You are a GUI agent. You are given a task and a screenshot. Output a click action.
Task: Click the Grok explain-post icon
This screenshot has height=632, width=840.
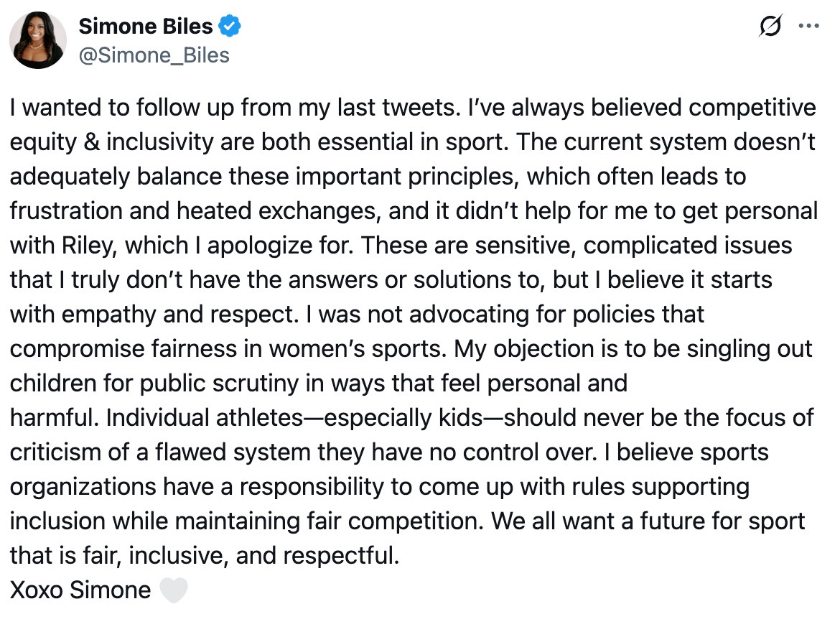(x=771, y=27)
